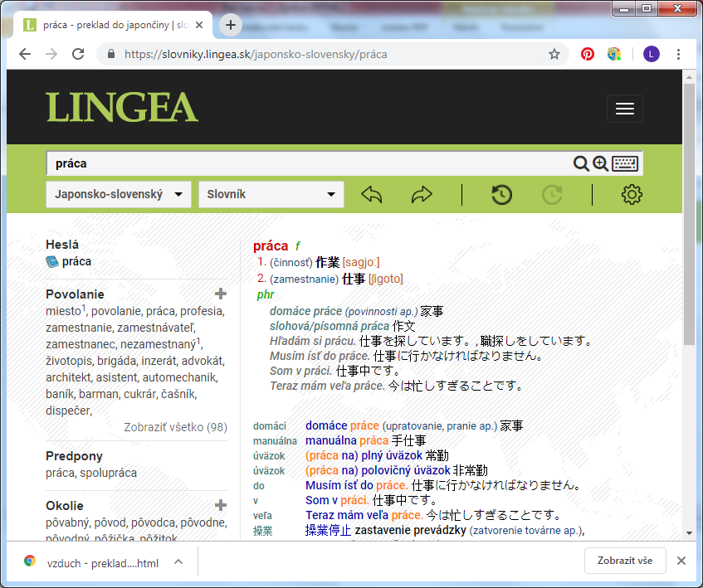Screen dimensions: 703x588
Task: Click the 操業 keyword link
Action: [x=263, y=531]
